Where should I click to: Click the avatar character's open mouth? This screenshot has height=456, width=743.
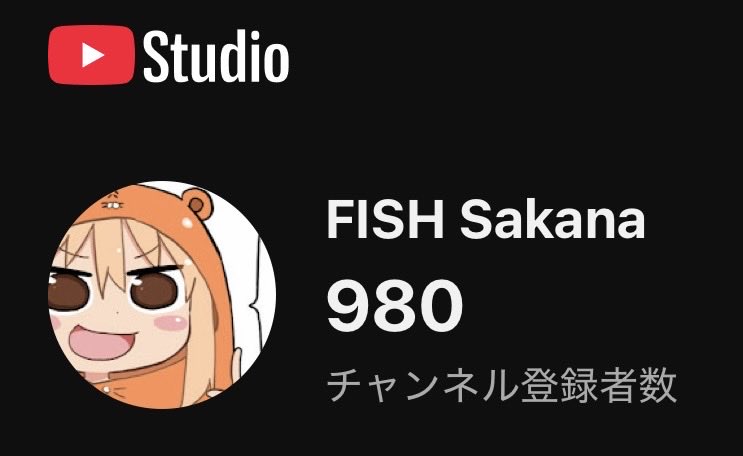coord(102,343)
